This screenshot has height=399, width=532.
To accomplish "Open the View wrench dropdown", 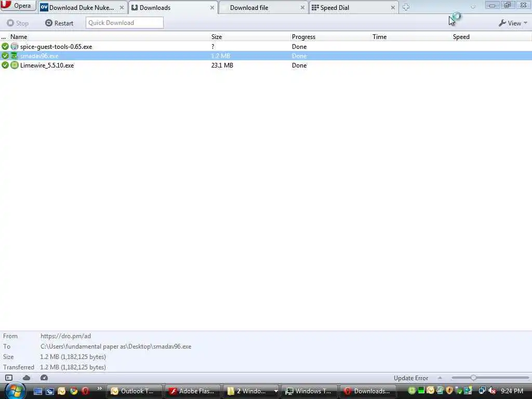I will tap(513, 23).
